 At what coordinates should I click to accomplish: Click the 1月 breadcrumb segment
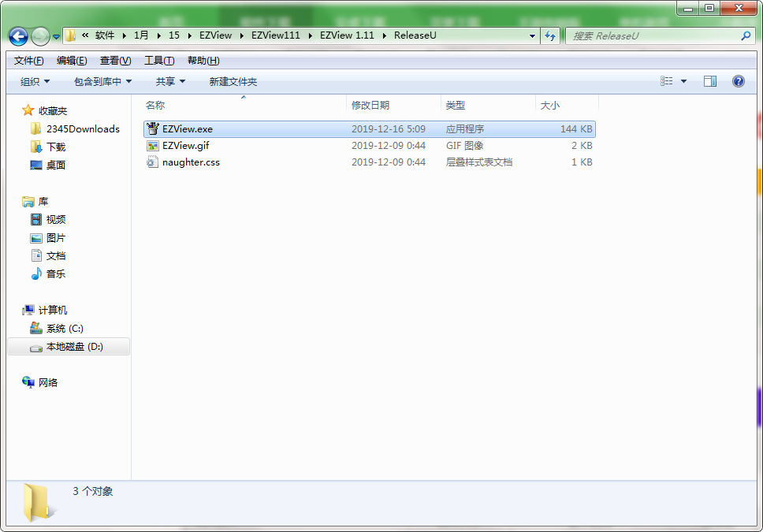(141, 35)
